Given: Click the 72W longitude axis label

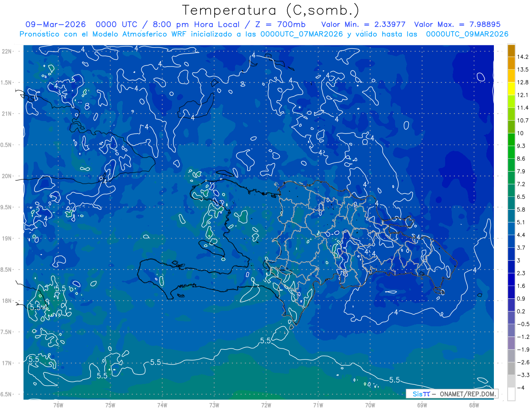Looking at the screenshot, I should point(266,405).
